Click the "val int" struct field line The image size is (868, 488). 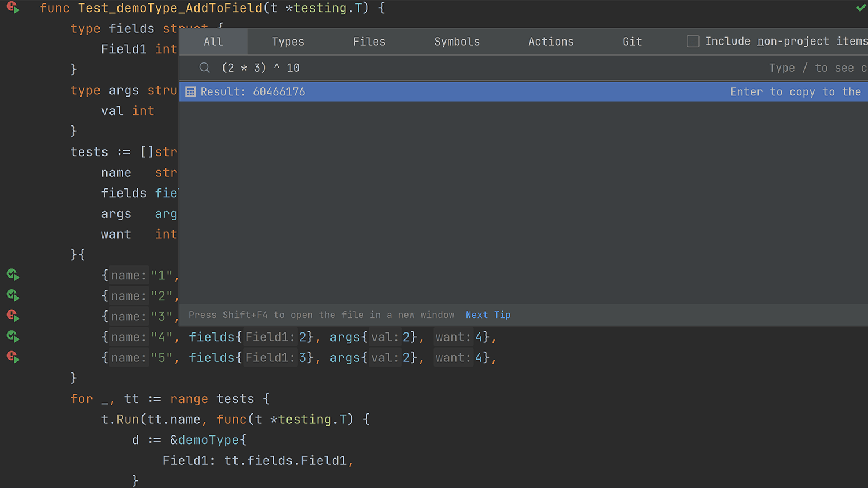128,111
